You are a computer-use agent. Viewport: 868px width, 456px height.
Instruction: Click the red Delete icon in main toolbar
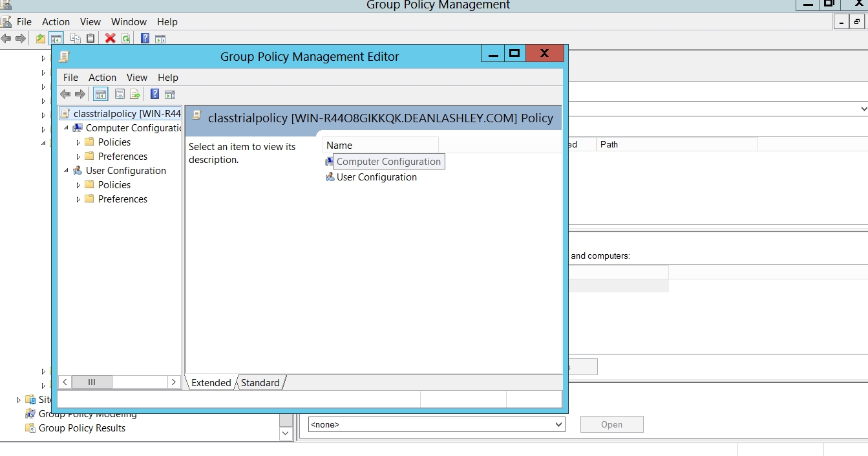point(110,38)
